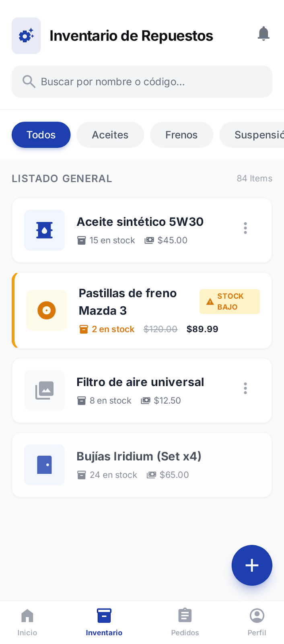Open the Aceite sintético 5W30 options menu
284x644 pixels.
tap(245, 228)
